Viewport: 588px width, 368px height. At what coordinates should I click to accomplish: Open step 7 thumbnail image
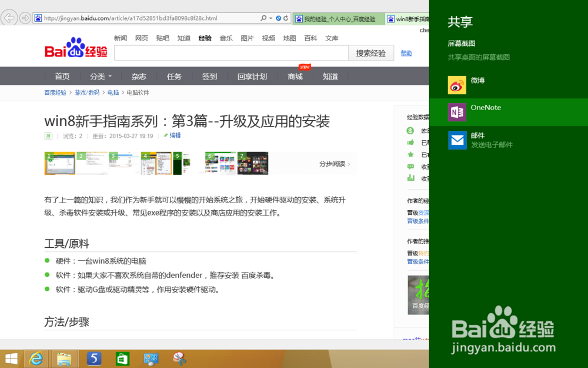(253, 163)
